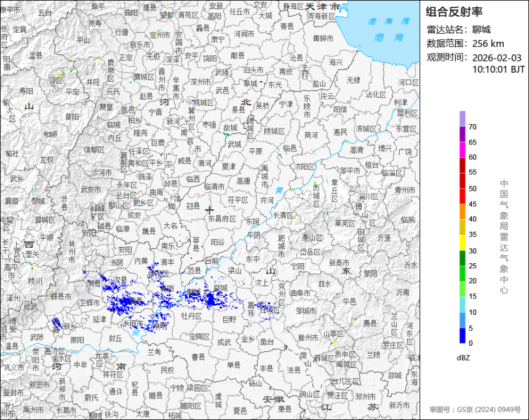
Task: Click the 256 km range value
Action: tap(488, 44)
